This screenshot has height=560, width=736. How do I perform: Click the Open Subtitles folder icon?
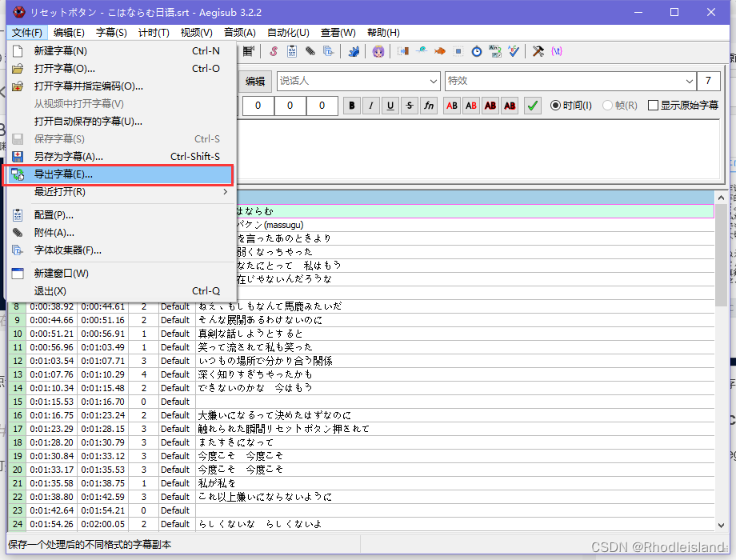tap(18, 69)
